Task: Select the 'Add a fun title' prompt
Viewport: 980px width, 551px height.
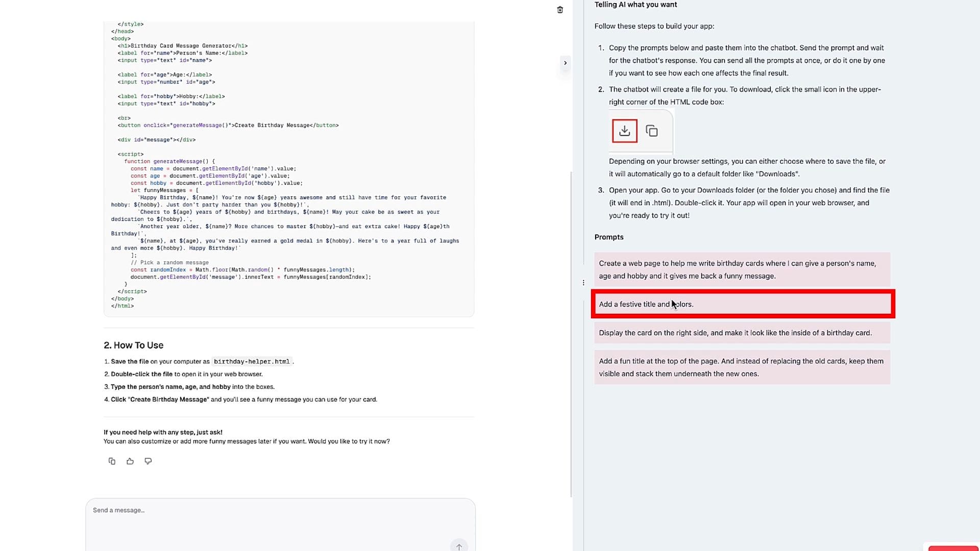Action: coord(742,367)
